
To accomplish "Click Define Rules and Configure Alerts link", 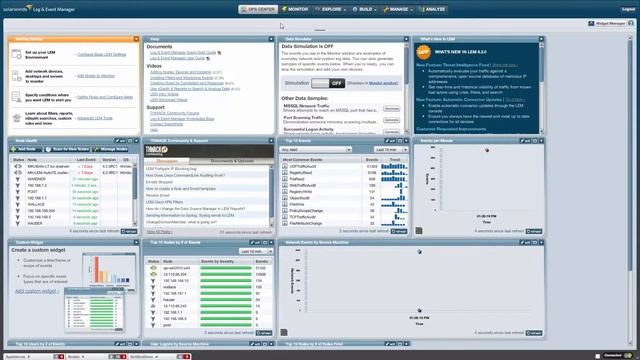I will pos(105,97).
